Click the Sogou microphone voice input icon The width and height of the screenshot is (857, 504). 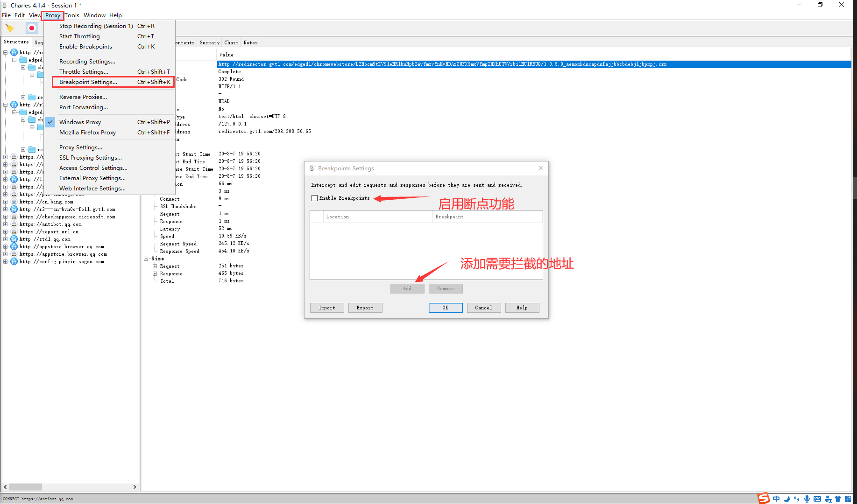click(807, 499)
